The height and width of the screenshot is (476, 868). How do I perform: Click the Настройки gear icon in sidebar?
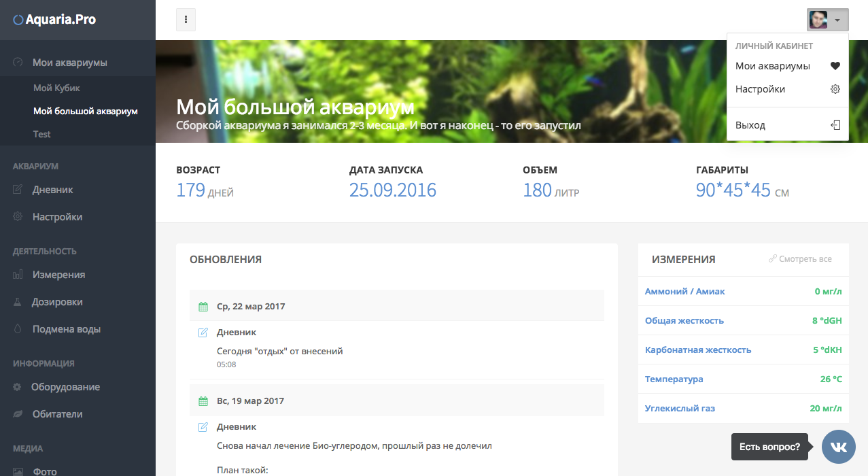pyautogui.click(x=18, y=217)
